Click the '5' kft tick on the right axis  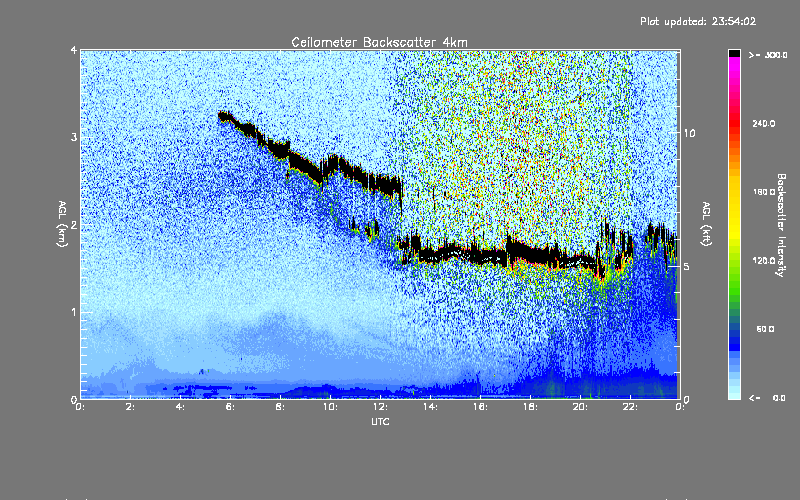[687, 267]
